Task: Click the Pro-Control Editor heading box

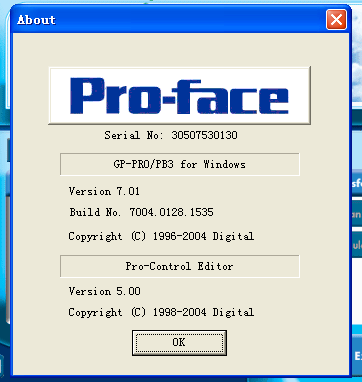Action: (x=180, y=266)
